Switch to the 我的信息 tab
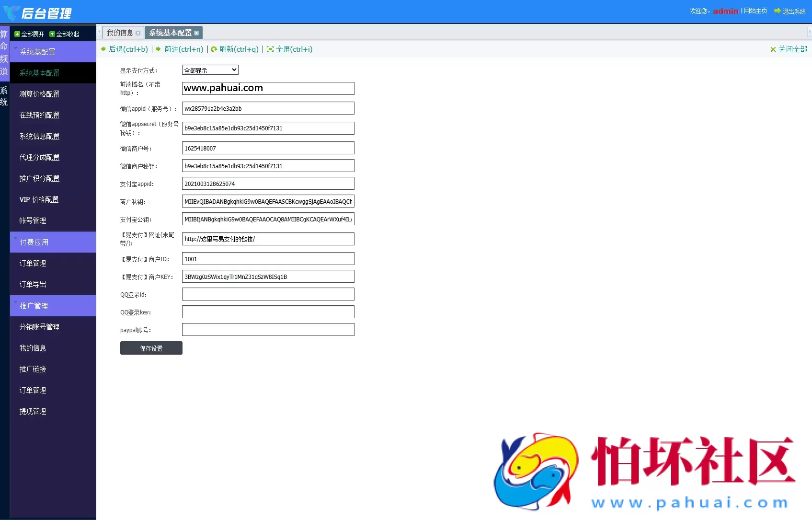Viewport: 812px width, 520px height. (120, 33)
